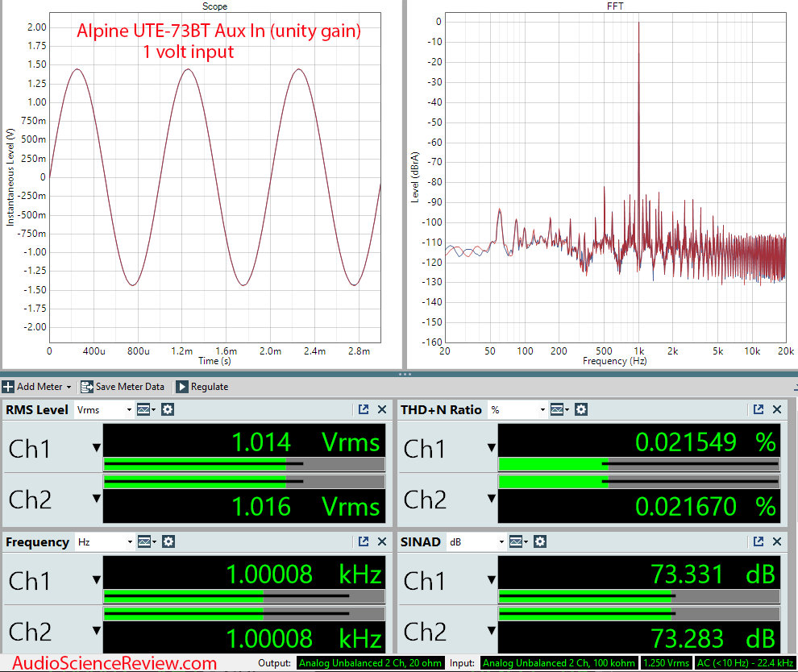The height and width of the screenshot is (672, 798).
Task: Click RMS Level Ch2 reading 1.016 Vrms
Action: 305,507
